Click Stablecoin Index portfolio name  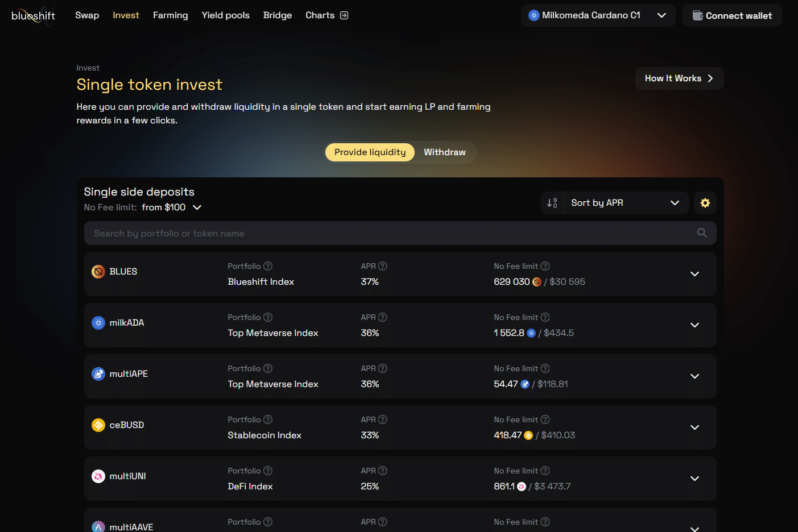(264, 435)
